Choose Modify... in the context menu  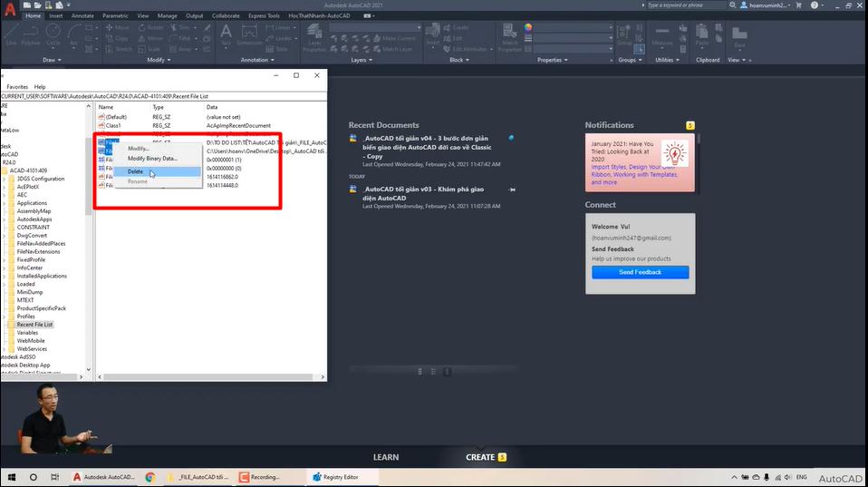point(158,149)
